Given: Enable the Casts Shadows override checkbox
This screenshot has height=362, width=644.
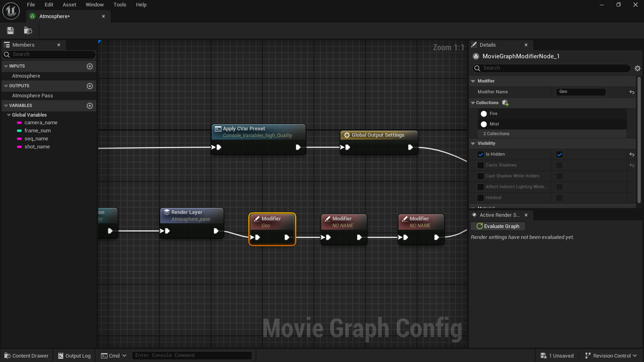Looking at the screenshot, I should pyautogui.click(x=481, y=165).
